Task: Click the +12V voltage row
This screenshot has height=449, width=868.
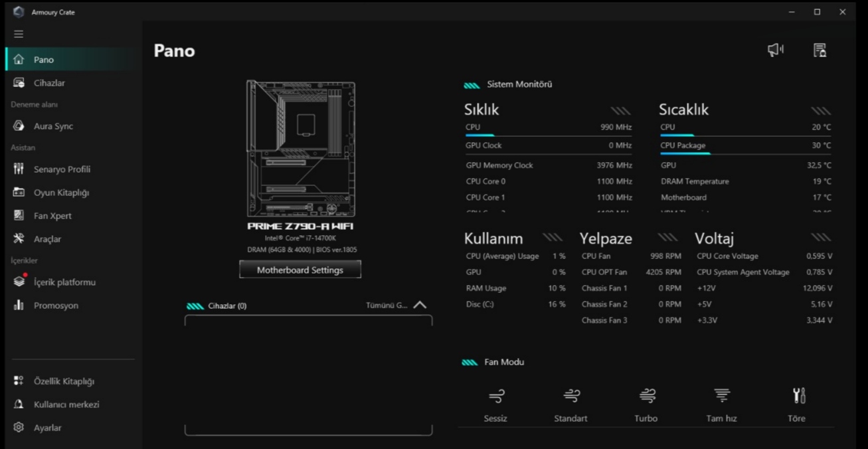Action: [x=764, y=288]
